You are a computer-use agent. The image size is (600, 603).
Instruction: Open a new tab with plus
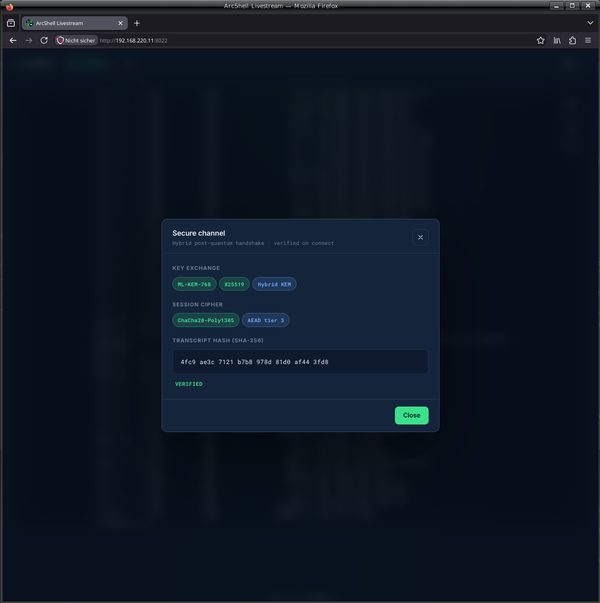coord(137,23)
